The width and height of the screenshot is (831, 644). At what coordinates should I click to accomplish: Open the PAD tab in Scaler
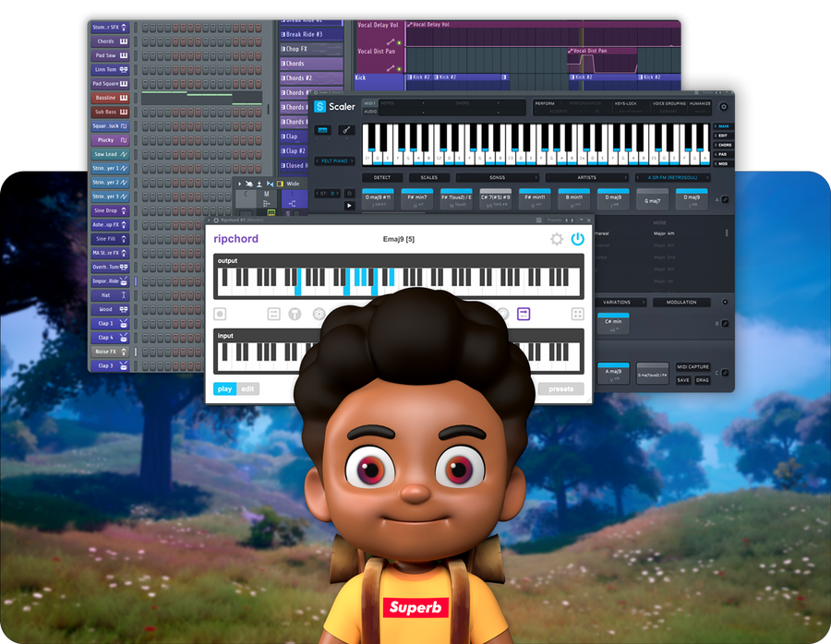(x=724, y=154)
